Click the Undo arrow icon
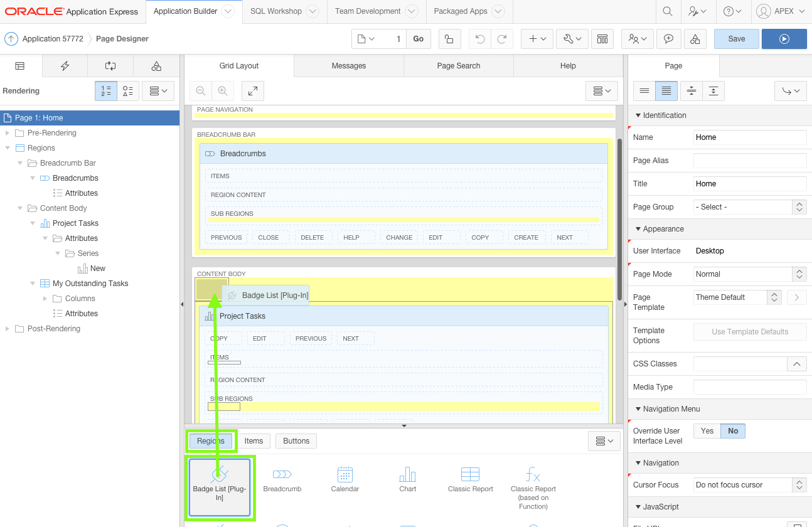 (480, 39)
